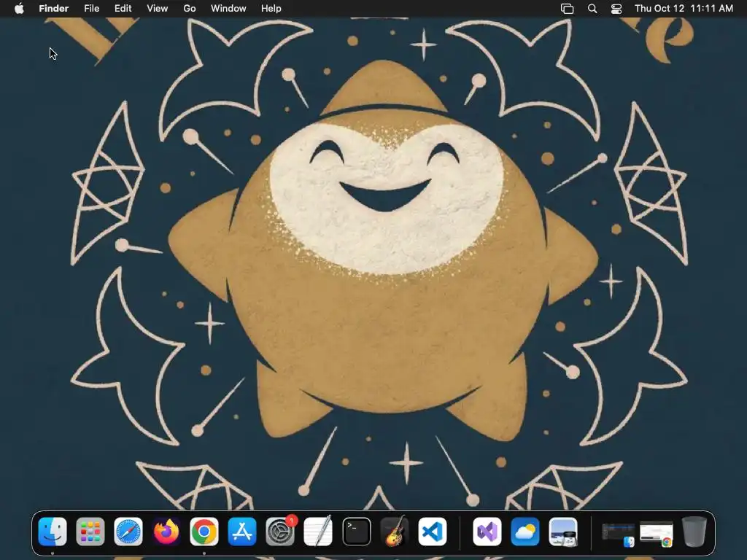Screen dimensions: 747x560
Task: Open Visual Studio (purple icon)
Action: [x=487, y=531]
